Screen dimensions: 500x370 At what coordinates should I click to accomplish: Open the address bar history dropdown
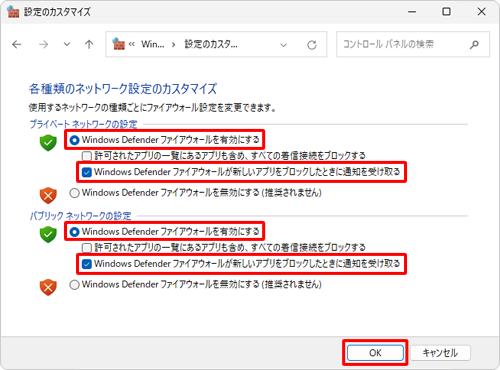[284, 45]
